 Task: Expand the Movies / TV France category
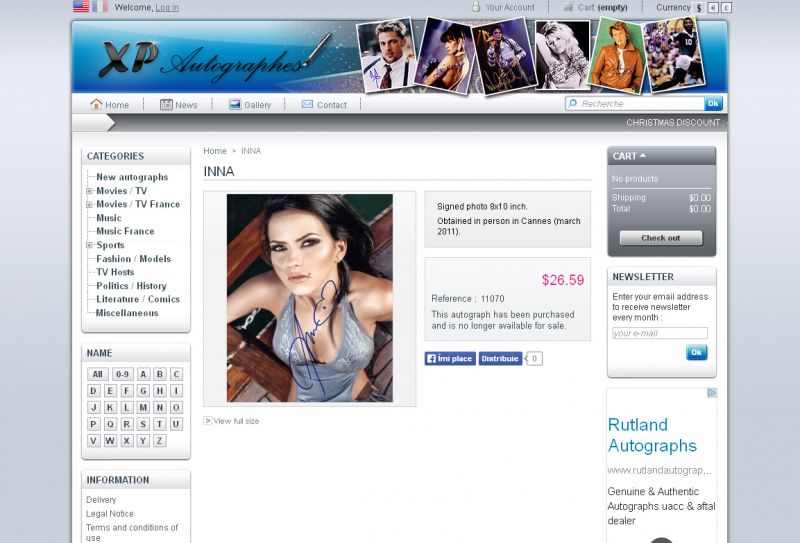(89, 204)
